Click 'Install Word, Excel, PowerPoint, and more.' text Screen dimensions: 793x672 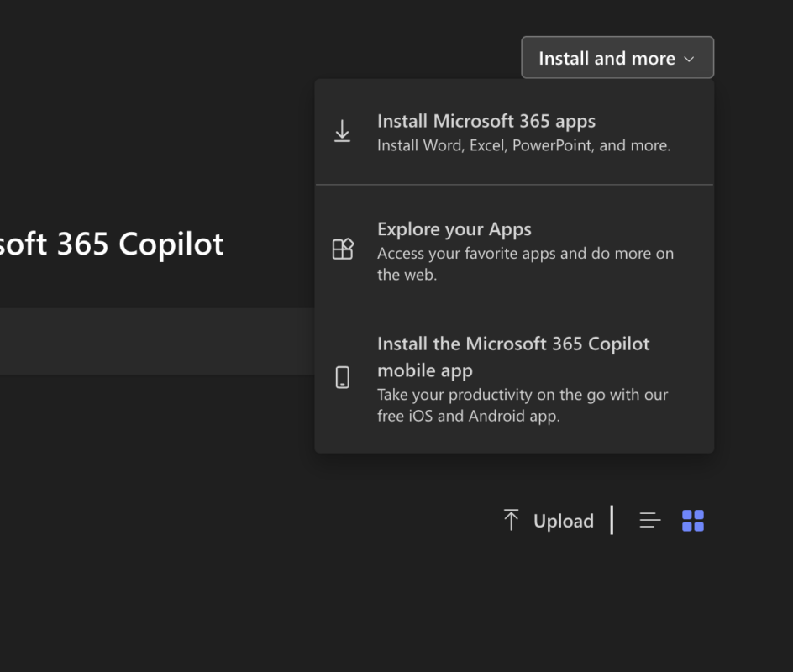523,145
